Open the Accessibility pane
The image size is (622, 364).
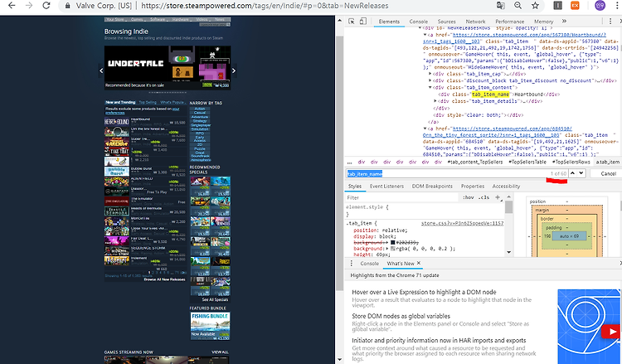[x=506, y=187]
